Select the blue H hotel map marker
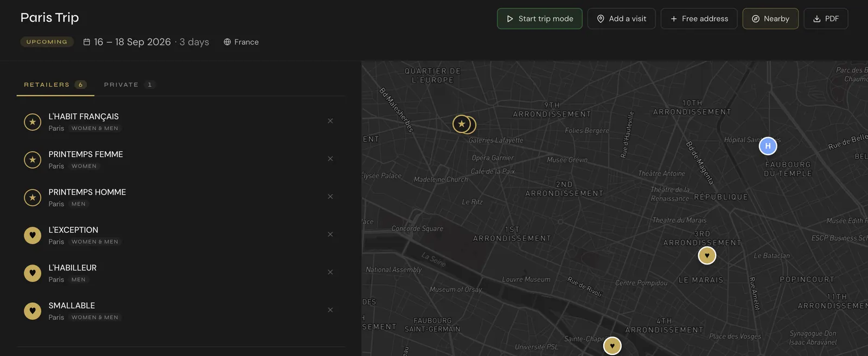Screen dimensions: 868x356 pyautogui.click(x=768, y=146)
